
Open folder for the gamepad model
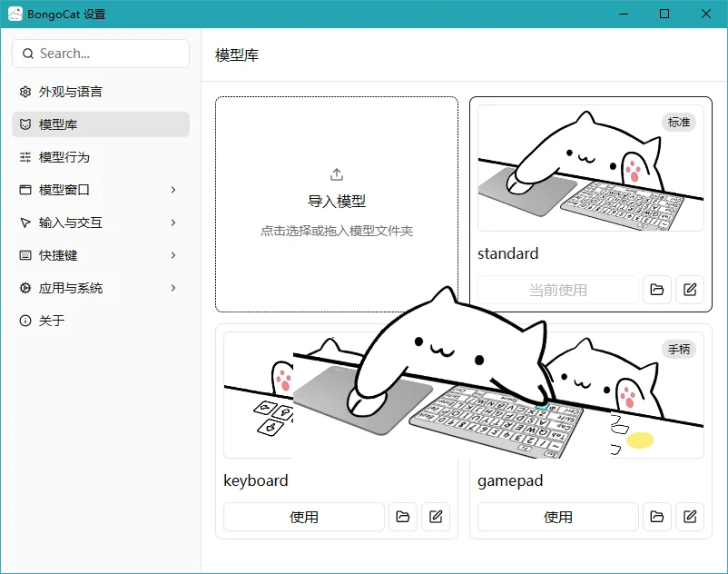[x=657, y=517]
